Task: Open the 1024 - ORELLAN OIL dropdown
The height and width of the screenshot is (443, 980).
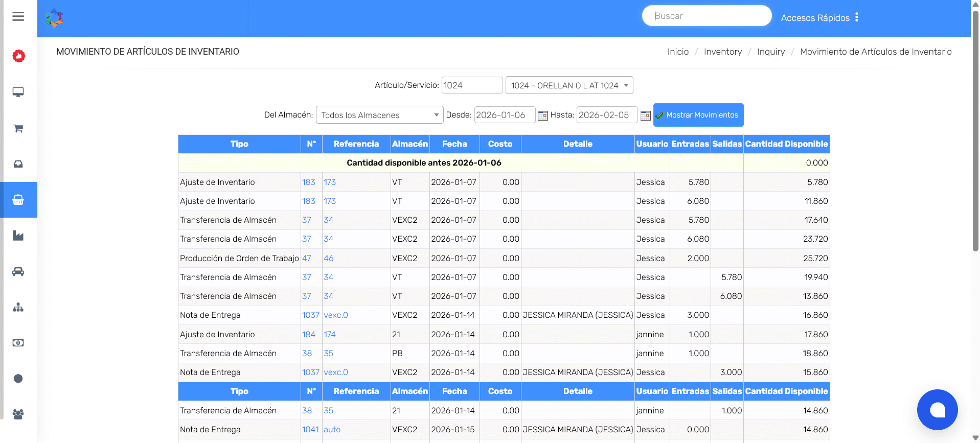Action: coord(569,85)
